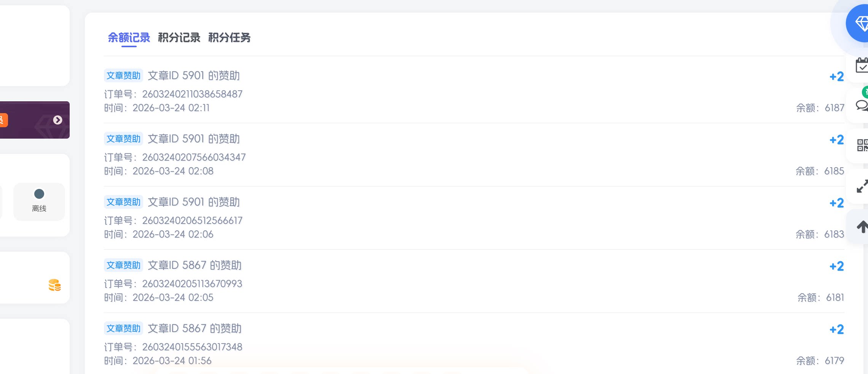Click the 文章ID 5867 的赞助 title at 02:05
Image resolution: width=868 pixels, height=374 pixels.
pyautogui.click(x=195, y=265)
